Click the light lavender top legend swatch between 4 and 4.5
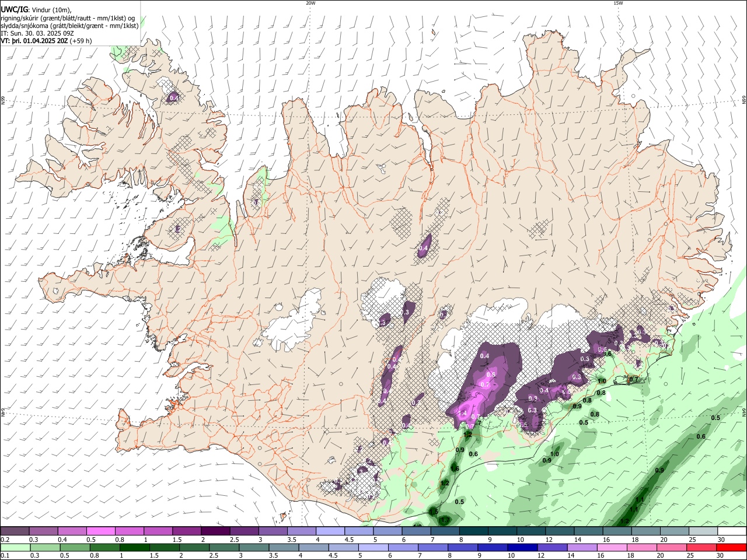 click(x=330, y=531)
